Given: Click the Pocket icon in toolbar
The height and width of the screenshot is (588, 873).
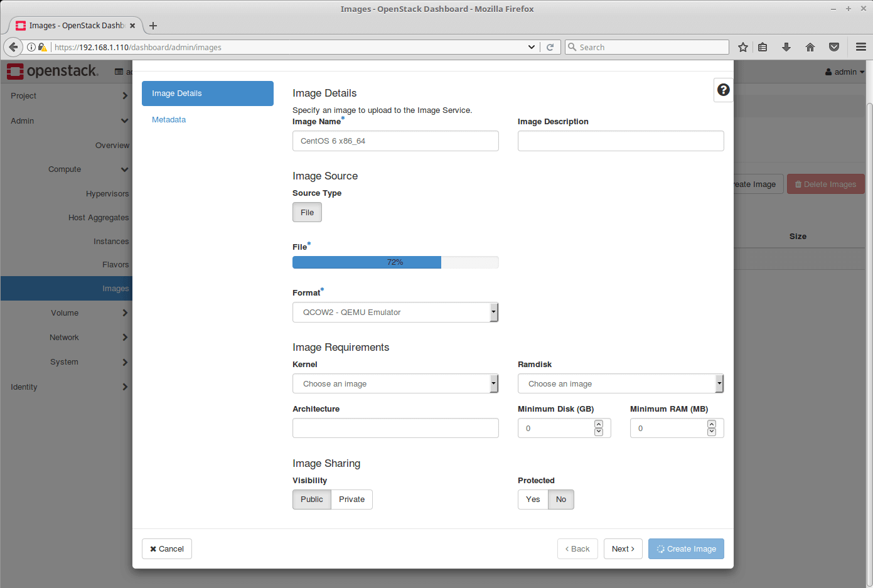Looking at the screenshot, I should point(834,47).
